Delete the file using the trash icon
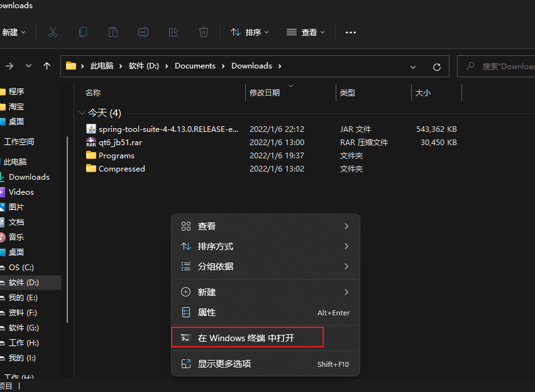The image size is (535, 392). 204,32
